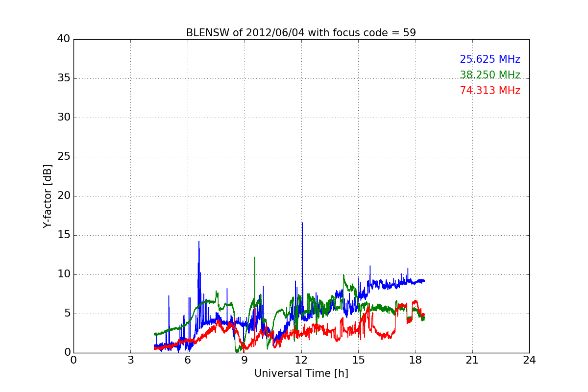Click the y-axis tick label 35
Viewport: 588px width, 392px height.
64,78
